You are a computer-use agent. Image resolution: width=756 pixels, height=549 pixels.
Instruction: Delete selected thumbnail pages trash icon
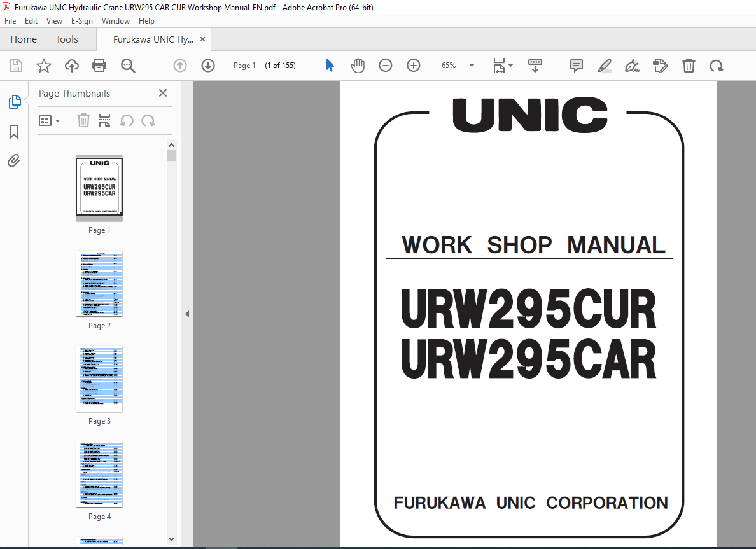tap(83, 120)
